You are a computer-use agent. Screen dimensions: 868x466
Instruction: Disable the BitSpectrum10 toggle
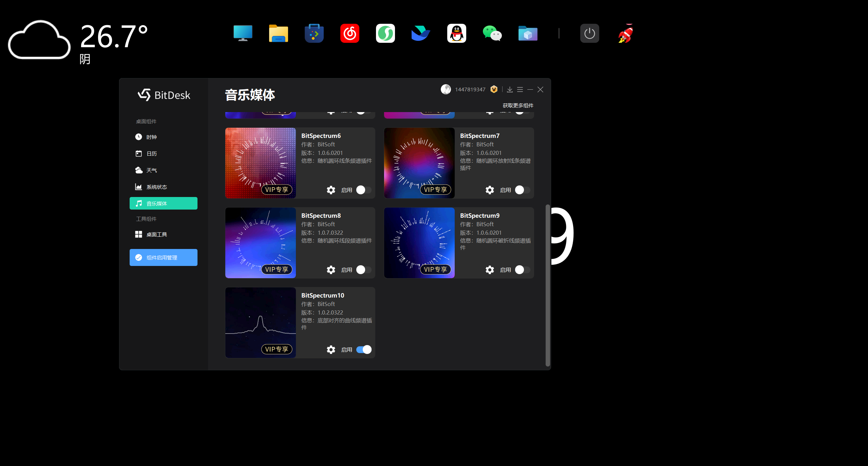(363, 349)
